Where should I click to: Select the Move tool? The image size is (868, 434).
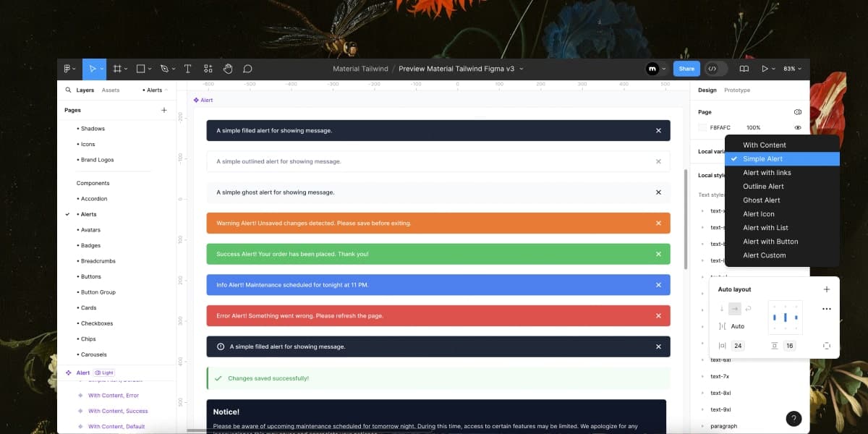coord(94,68)
